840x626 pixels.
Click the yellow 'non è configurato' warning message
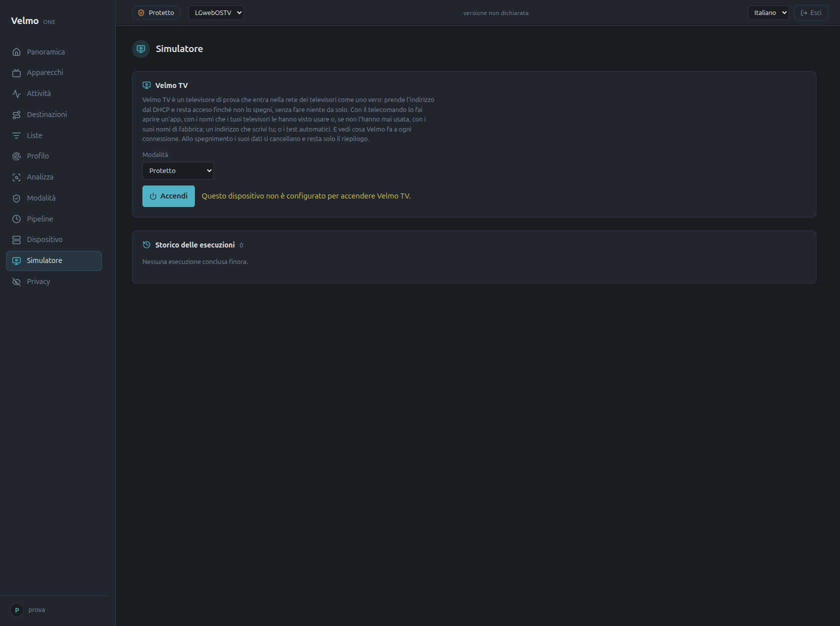point(306,196)
